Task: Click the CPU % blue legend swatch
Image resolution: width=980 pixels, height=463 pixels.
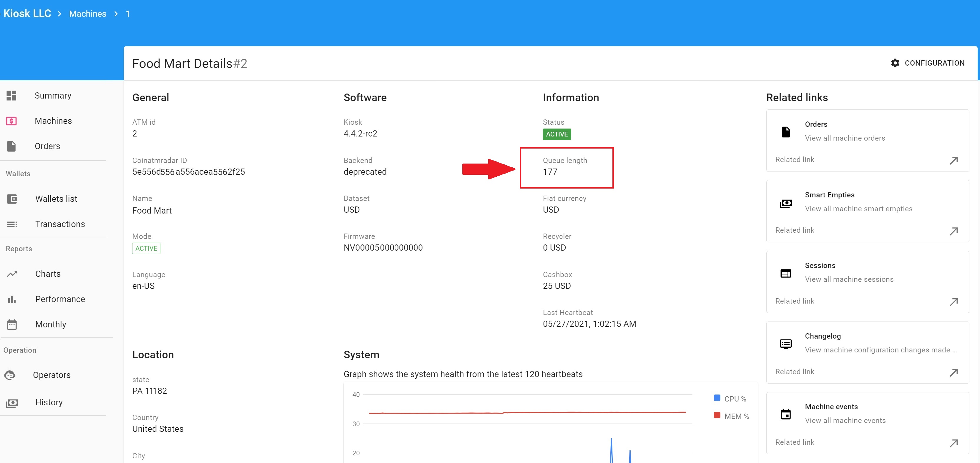Action: click(x=717, y=398)
